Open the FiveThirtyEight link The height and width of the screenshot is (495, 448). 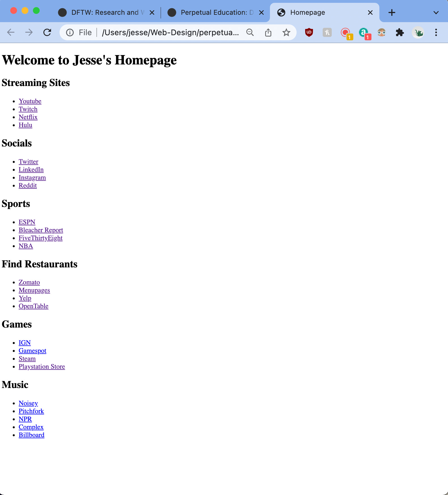click(41, 238)
